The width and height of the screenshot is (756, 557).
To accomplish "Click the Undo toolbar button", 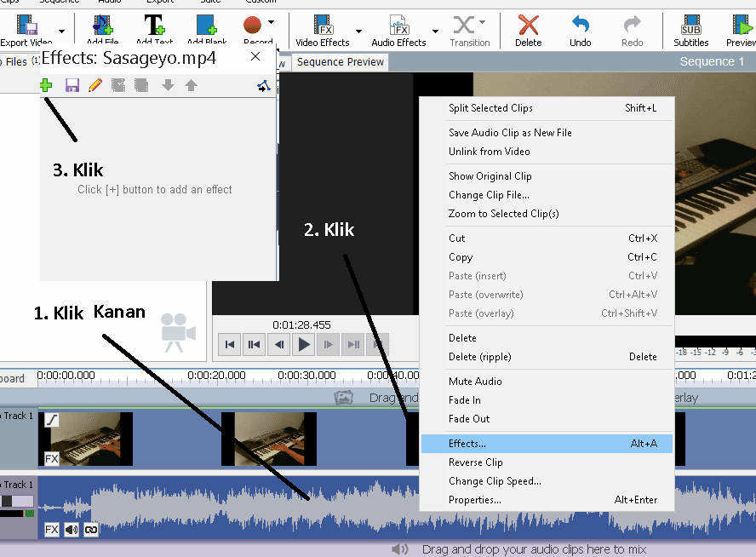I will (581, 31).
